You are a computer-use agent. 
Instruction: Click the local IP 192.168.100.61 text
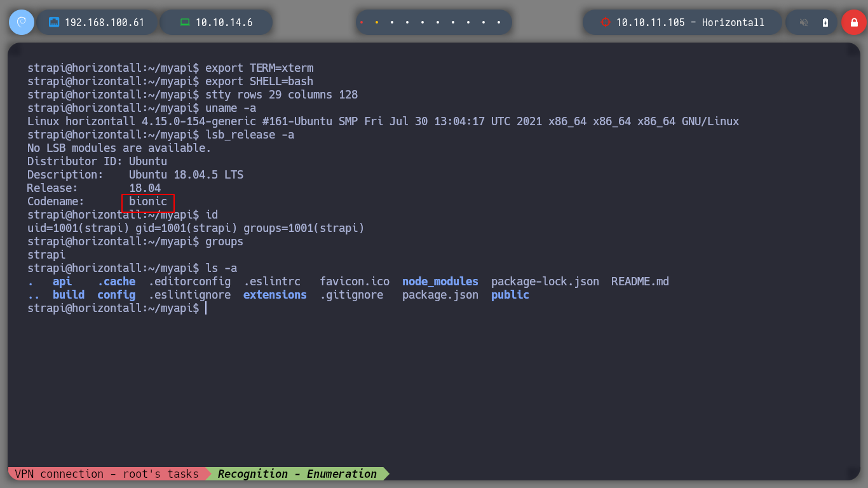pyautogui.click(x=105, y=22)
